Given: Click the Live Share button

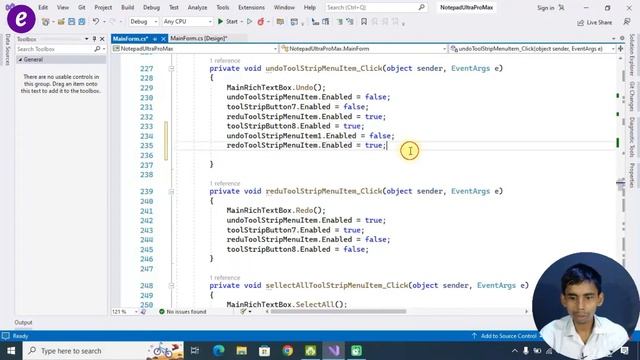Looking at the screenshot, I should [595, 22].
